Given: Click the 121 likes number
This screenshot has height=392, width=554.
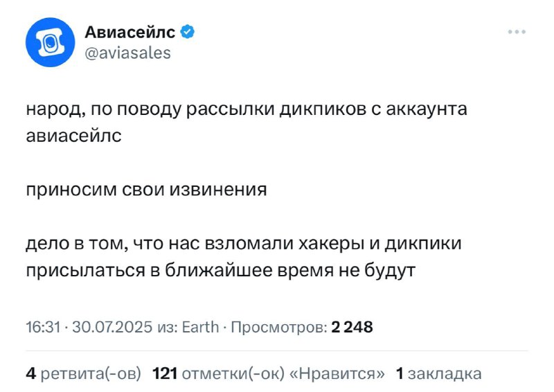Looking at the screenshot, I should (x=165, y=373).
